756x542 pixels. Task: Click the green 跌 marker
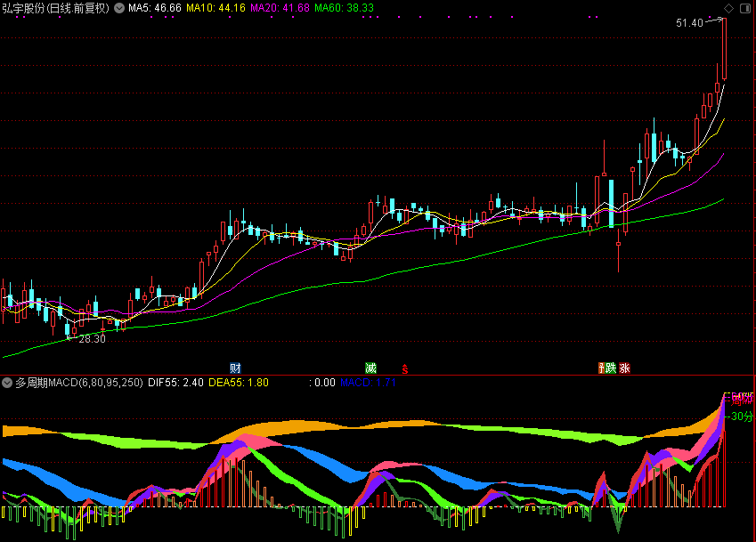pyautogui.click(x=611, y=368)
